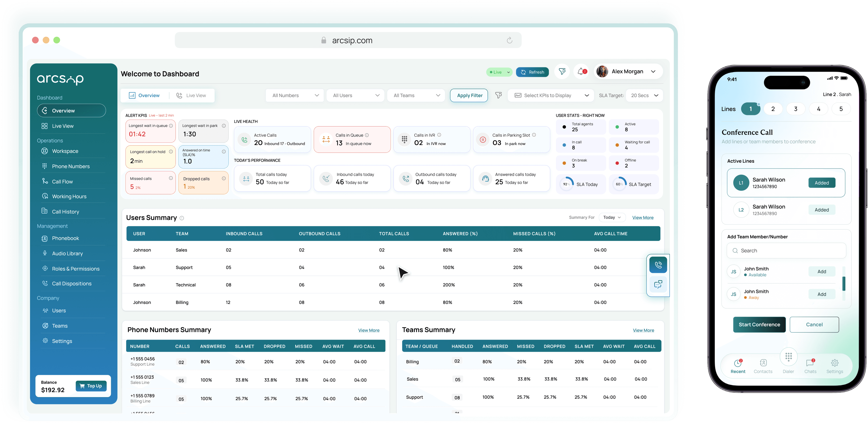The height and width of the screenshot is (424, 868).
Task: Click View More in Teams Summary
Action: [643, 330]
